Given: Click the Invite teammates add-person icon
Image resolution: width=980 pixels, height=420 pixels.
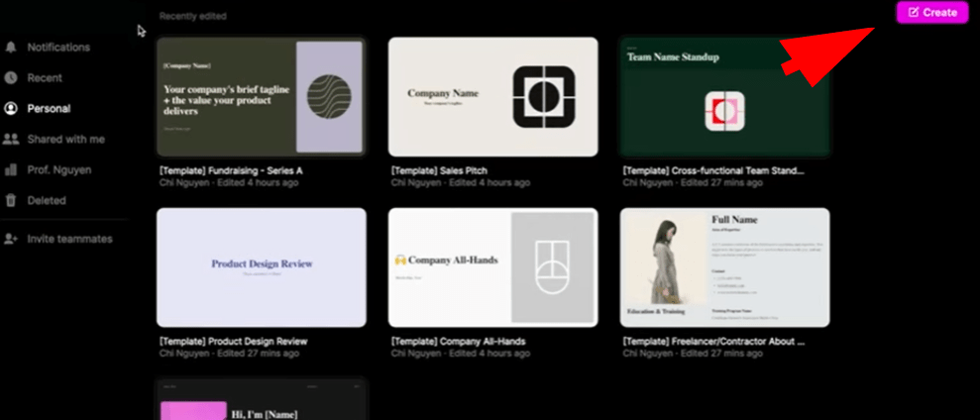Looking at the screenshot, I should tap(11, 239).
